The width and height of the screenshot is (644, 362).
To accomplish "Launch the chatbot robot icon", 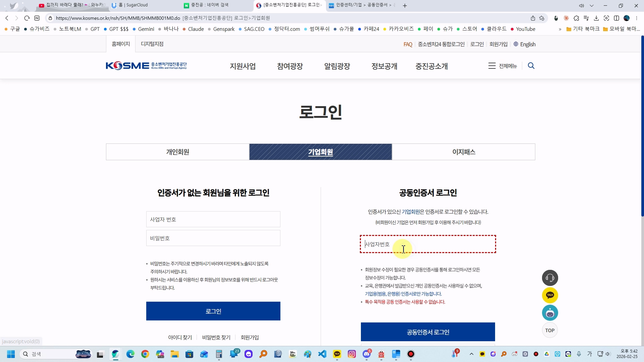I will point(550,313).
